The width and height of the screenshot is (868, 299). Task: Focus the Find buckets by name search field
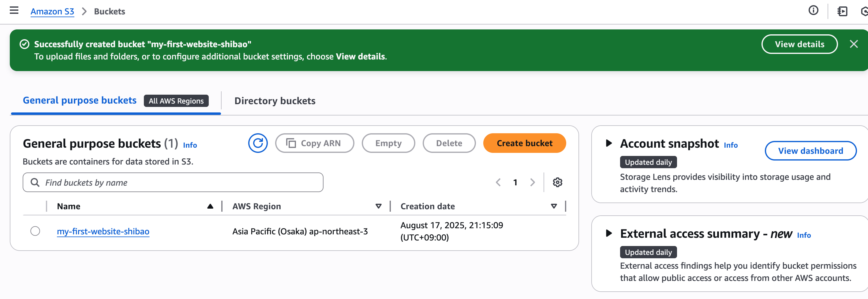pos(173,182)
